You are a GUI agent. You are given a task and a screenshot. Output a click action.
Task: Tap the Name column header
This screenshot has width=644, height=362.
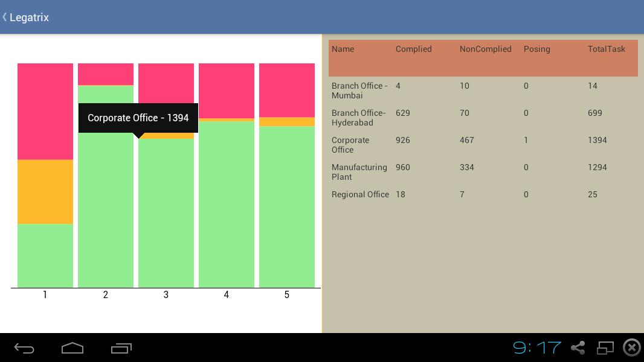pos(343,49)
